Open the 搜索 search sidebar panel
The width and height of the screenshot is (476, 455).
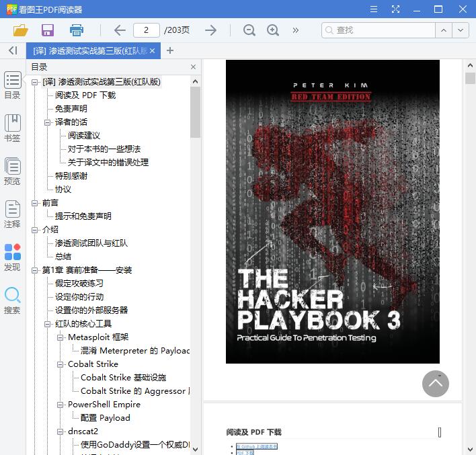(13, 300)
